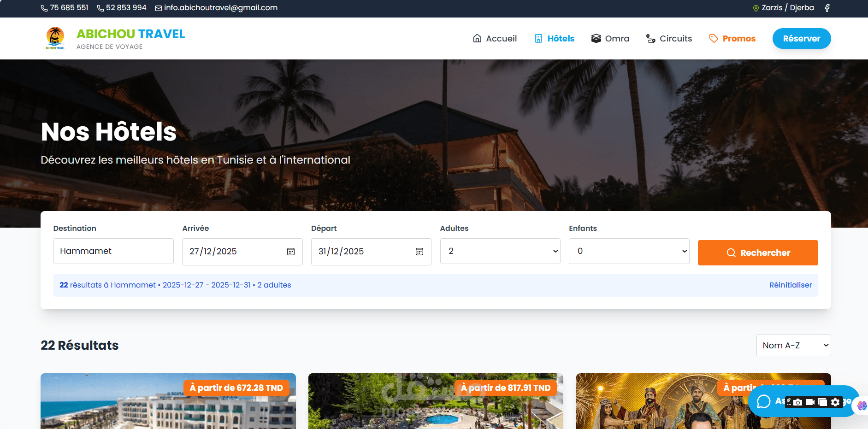Click the orange Rechercher button
This screenshot has height=429, width=868.
pyautogui.click(x=758, y=253)
